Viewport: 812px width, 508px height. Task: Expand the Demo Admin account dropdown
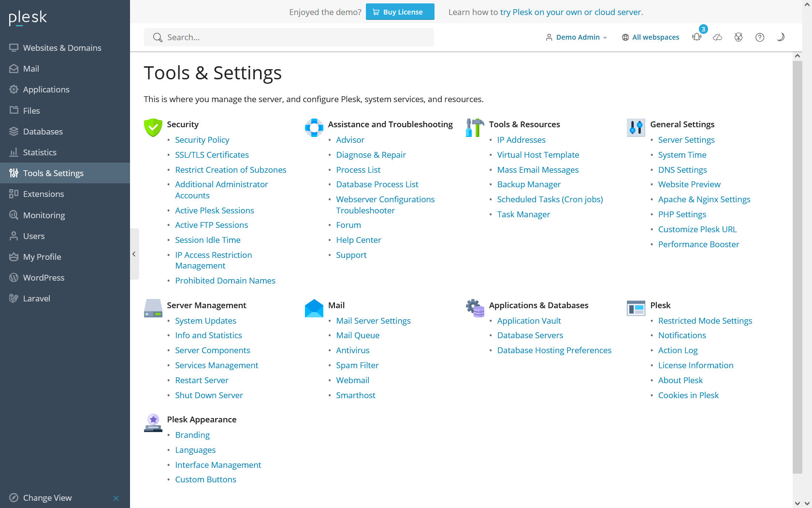click(x=577, y=37)
